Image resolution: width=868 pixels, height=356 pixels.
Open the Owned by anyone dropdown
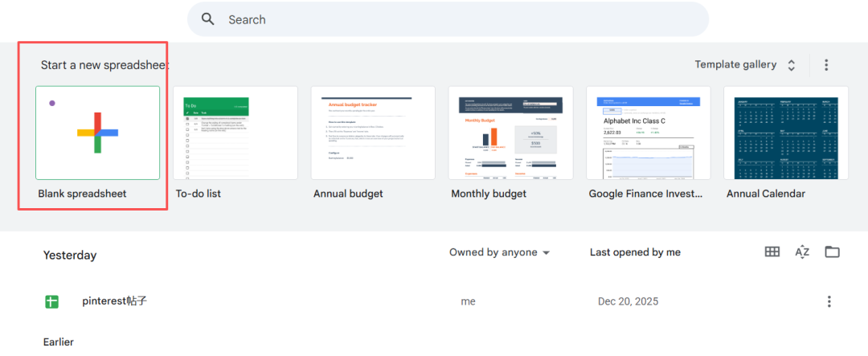pyautogui.click(x=499, y=252)
